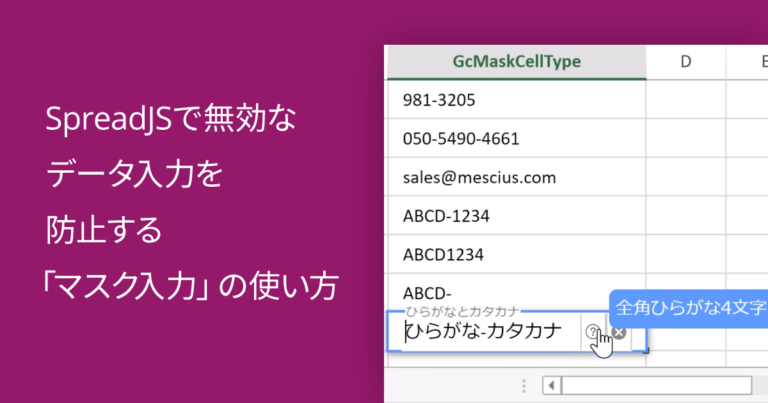Select the cell containing ABCD-1234
Screen dimensions: 768x403
[x=517, y=215]
